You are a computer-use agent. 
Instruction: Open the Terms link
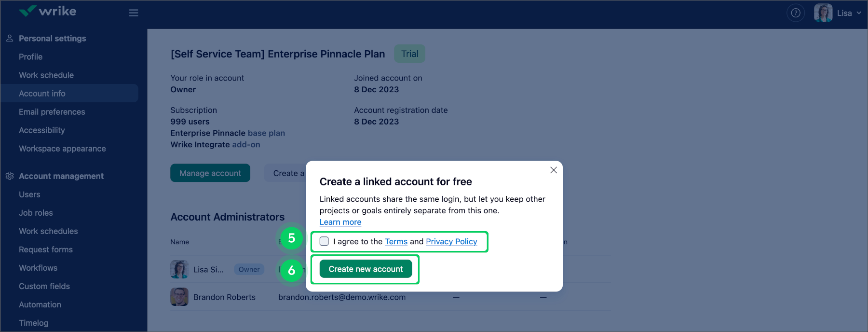click(x=396, y=241)
